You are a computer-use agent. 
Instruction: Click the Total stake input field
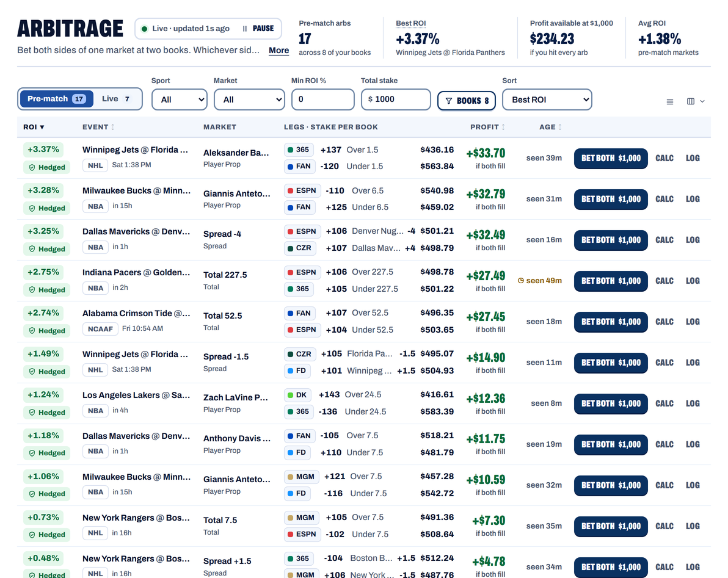pos(396,99)
